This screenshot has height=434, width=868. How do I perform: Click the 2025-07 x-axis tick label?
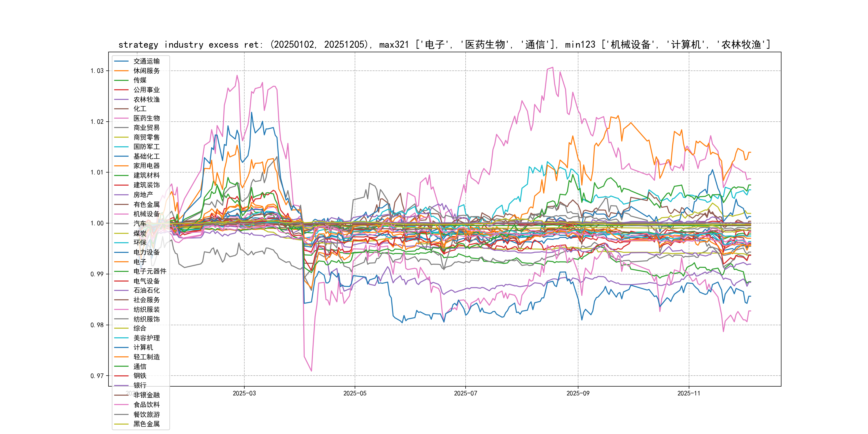(x=465, y=393)
